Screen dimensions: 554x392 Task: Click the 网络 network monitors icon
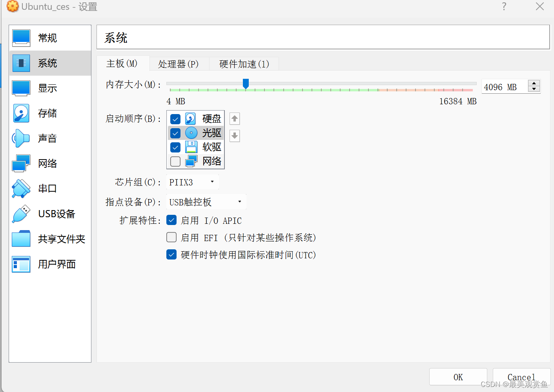[x=21, y=163]
